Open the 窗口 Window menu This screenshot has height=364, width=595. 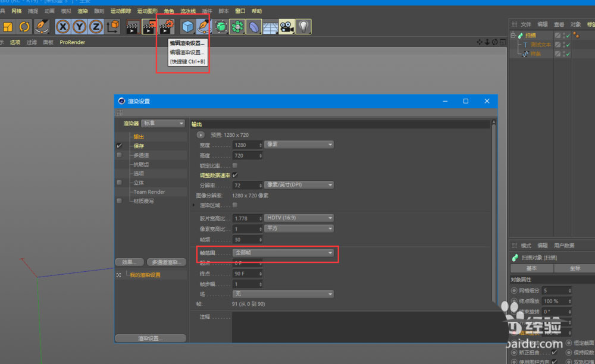(240, 11)
